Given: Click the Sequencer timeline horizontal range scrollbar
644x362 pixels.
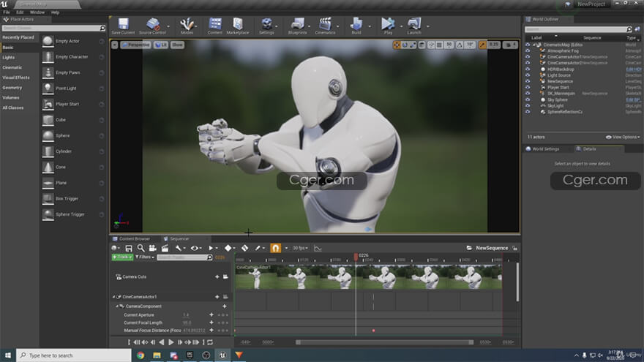Looking at the screenshot, I should pyautogui.click(x=384, y=342).
